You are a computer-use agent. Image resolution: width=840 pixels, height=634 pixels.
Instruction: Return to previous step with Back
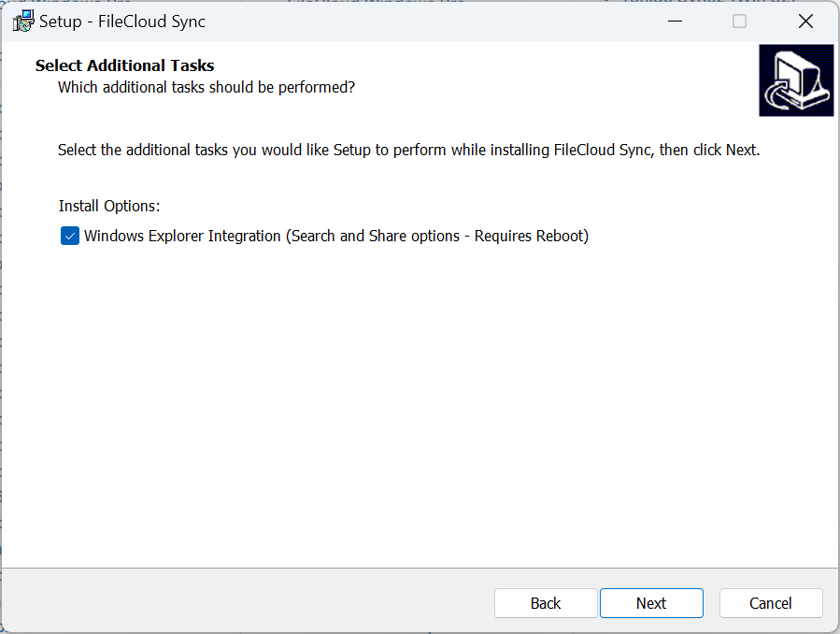click(546, 603)
